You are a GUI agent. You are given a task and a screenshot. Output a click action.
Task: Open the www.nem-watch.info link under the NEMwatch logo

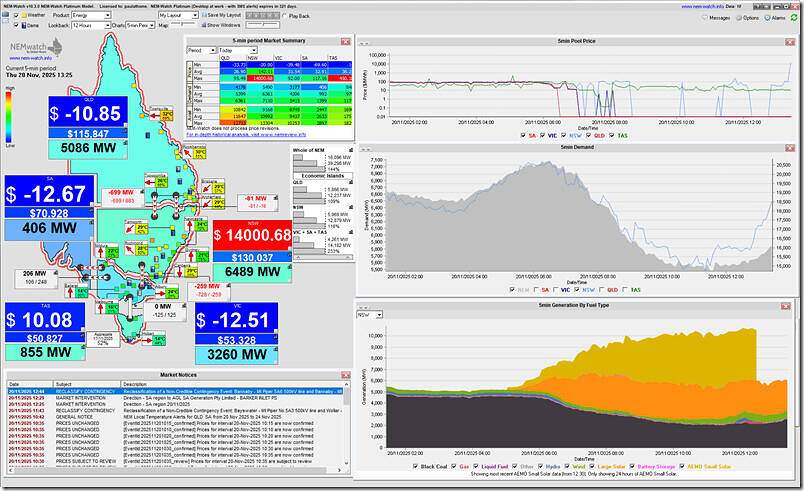[30, 58]
